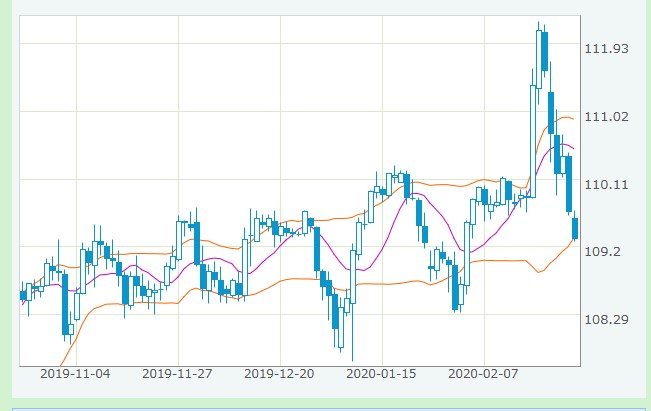Viewport: 651px width, 411px height.
Task: Select the 108.29 price axis label
Action: pyautogui.click(x=608, y=319)
